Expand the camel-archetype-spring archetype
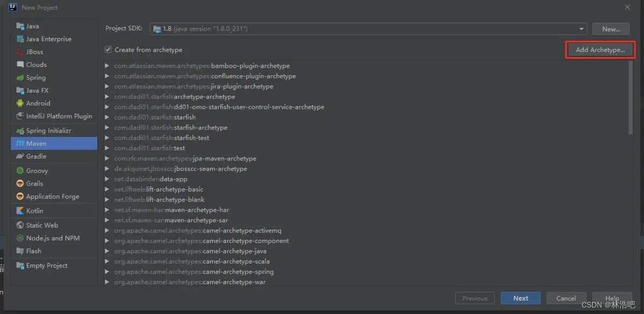Screen dimensions: 644x314 click(106, 272)
